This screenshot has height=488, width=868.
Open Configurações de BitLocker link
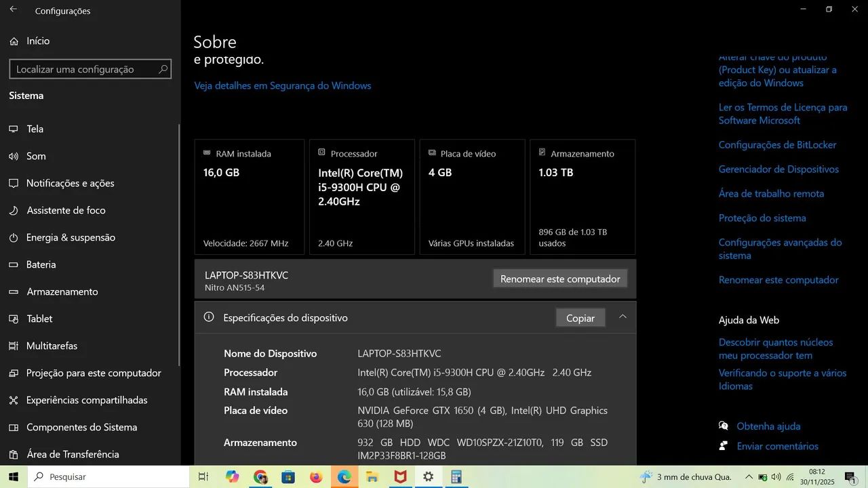[778, 145]
